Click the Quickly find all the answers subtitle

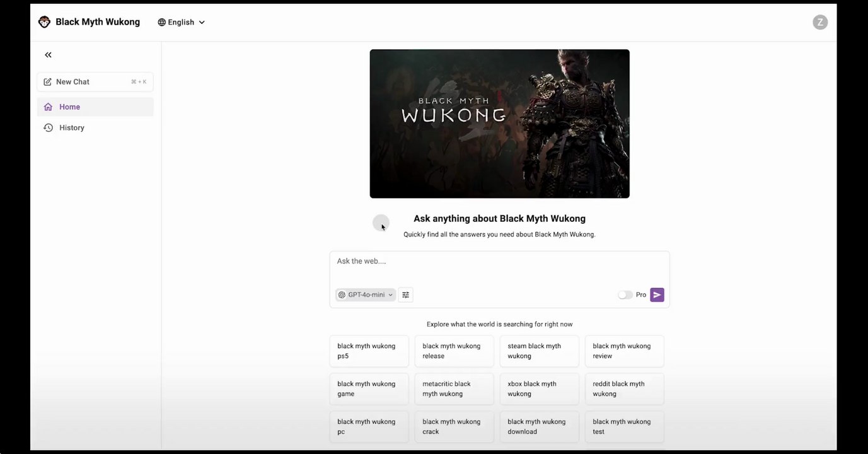pyautogui.click(x=499, y=235)
